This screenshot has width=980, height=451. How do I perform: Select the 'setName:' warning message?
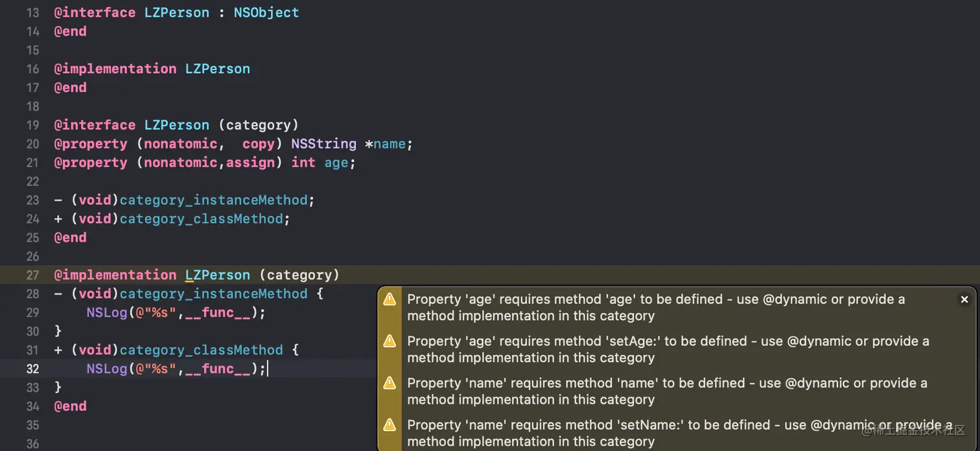[679, 433]
